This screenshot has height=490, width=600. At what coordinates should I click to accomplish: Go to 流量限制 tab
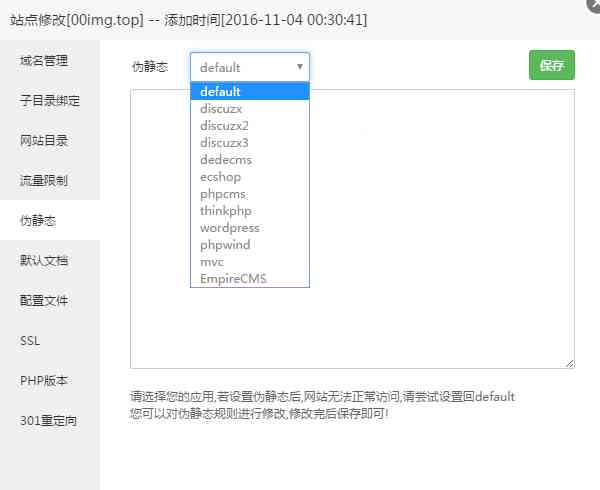[x=50, y=180]
